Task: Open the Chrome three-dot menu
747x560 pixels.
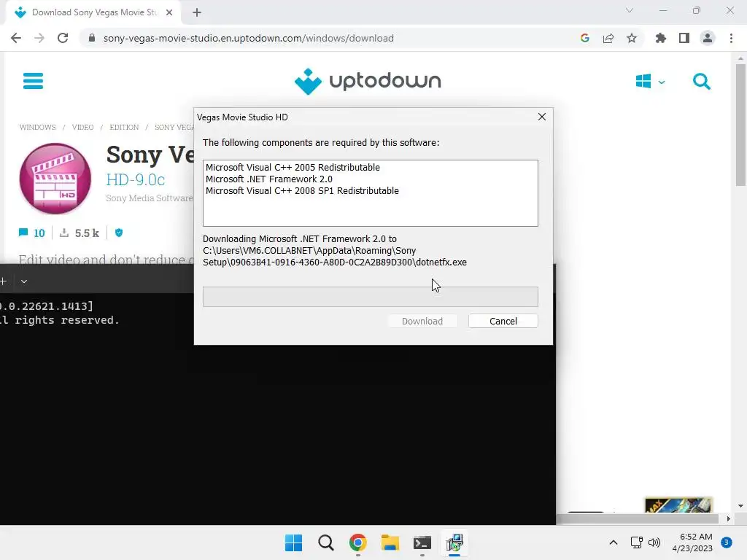Action: click(x=731, y=38)
